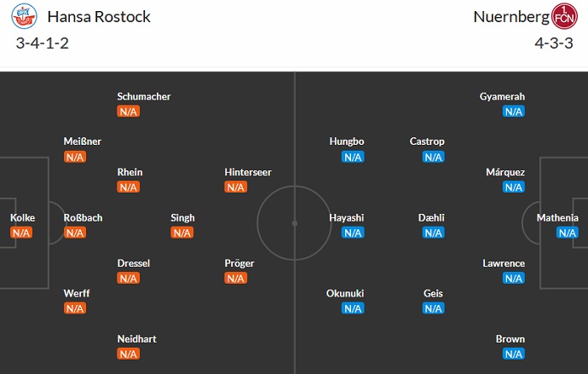
Task: Open the Nuernberg team name link
Action: [x=510, y=17]
